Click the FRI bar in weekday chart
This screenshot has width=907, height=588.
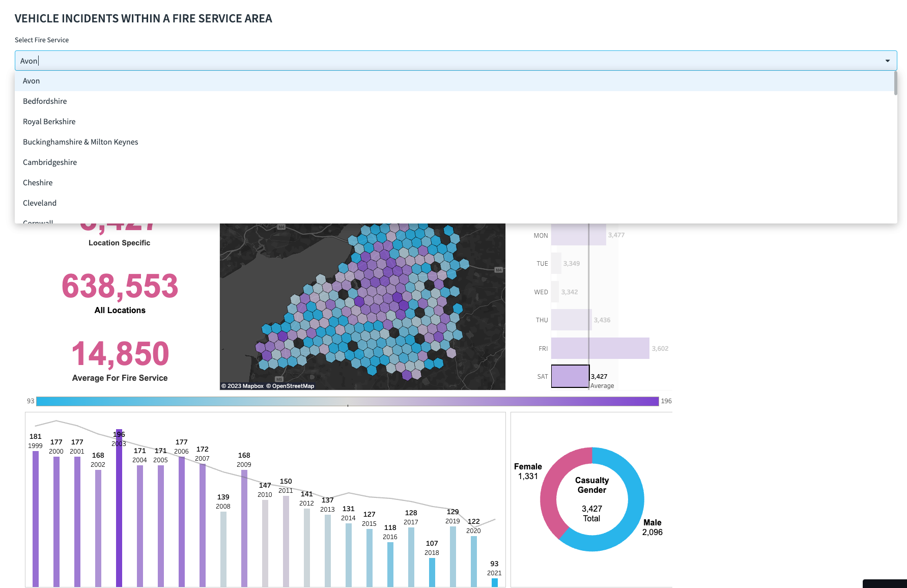(600, 348)
